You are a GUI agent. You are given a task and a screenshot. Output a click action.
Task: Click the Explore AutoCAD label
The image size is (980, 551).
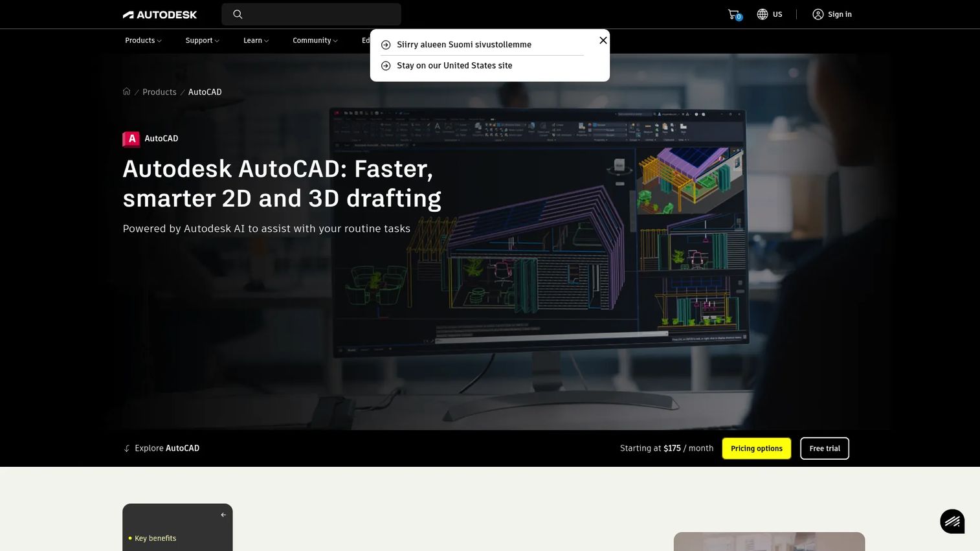point(167,448)
